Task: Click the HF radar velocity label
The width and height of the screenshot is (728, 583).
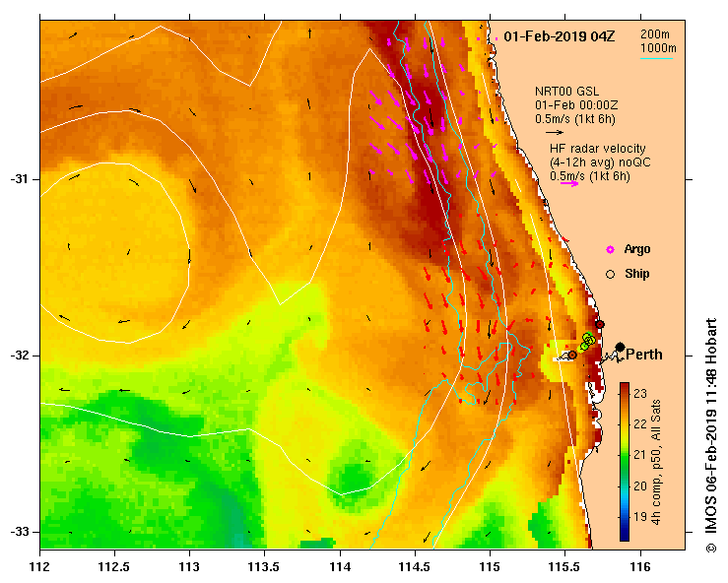Action: [598, 149]
